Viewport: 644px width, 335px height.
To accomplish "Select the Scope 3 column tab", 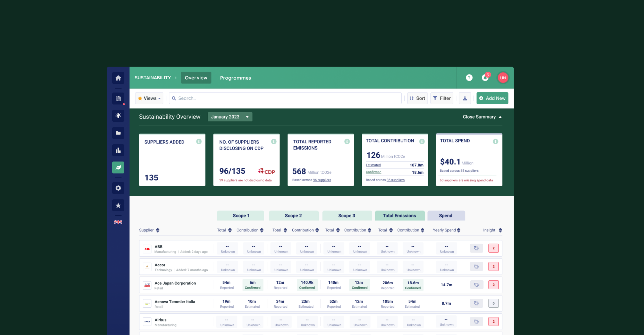I will coord(346,216).
